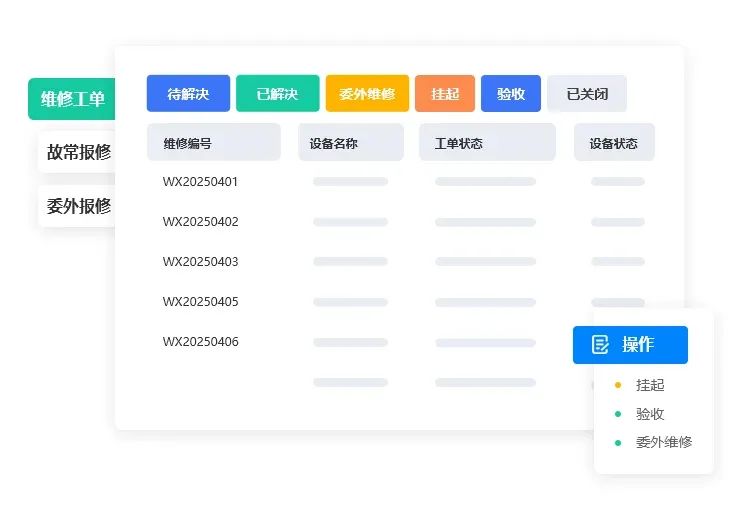Choose 委外维修 in the 操作 menu
Screen dimensions: 750x510
(x=663, y=442)
